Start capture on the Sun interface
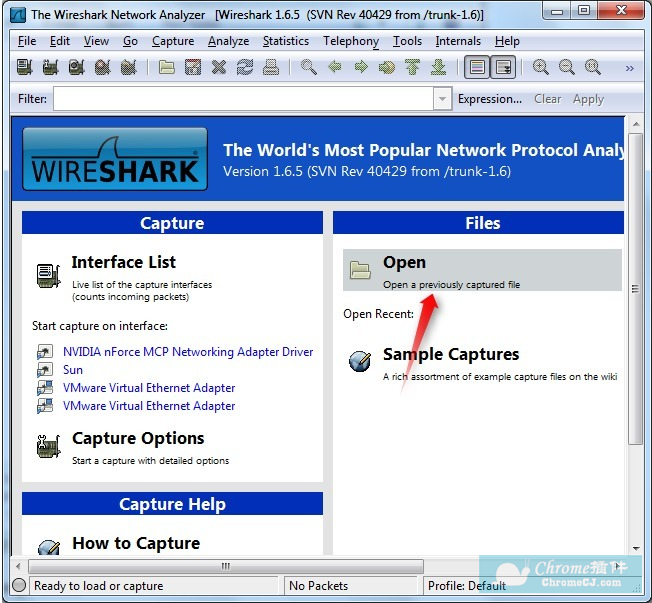Screen dimensions: 652x603 pos(73,370)
